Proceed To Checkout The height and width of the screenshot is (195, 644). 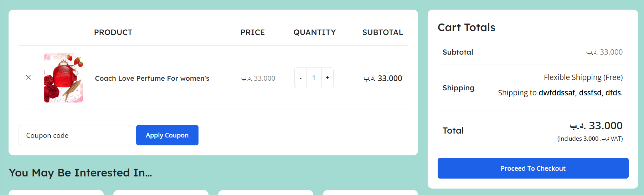tap(533, 168)
